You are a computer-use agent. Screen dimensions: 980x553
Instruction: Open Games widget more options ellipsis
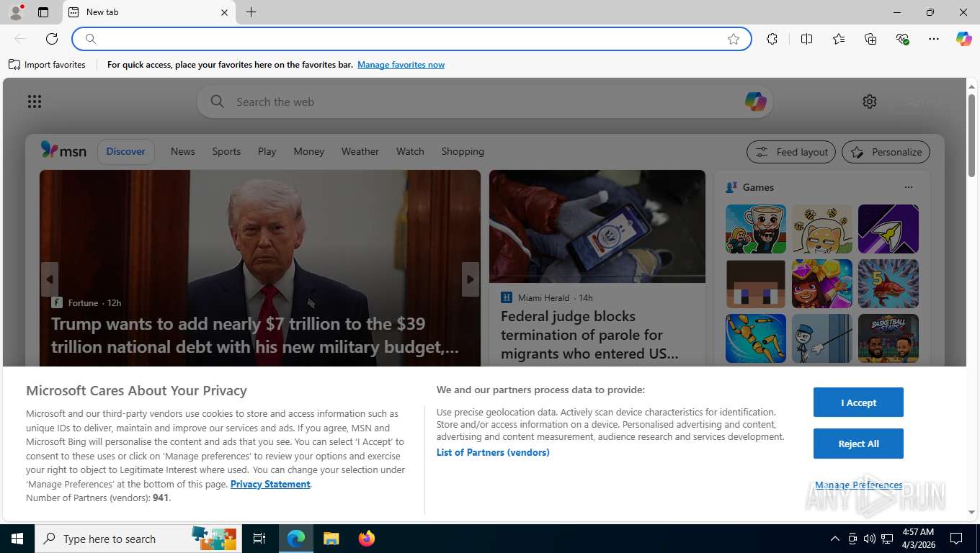(909, 187)
